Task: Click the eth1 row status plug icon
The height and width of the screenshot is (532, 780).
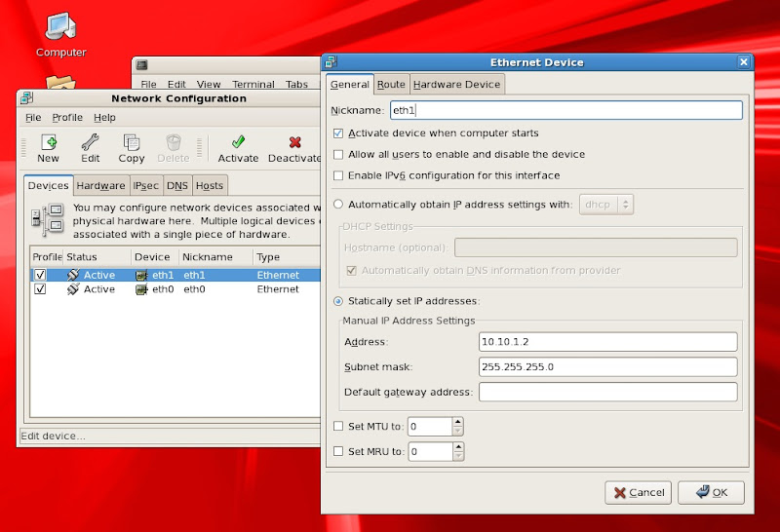Action: pyautogui.click(x=73, y=275)
